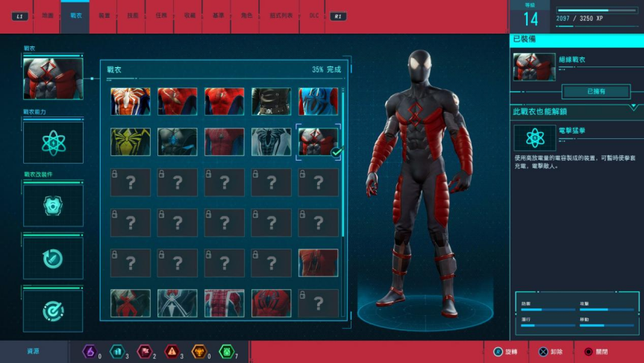Click the 2097 / 3250 XP text
The width and height of the screenshot is (644, 363).
(580, 19)
